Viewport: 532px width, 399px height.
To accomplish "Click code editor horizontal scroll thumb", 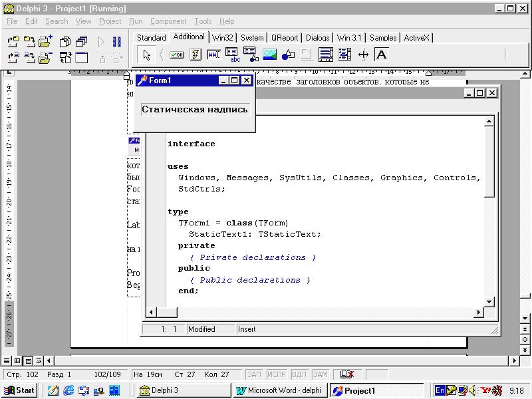I will coord(167,312).
